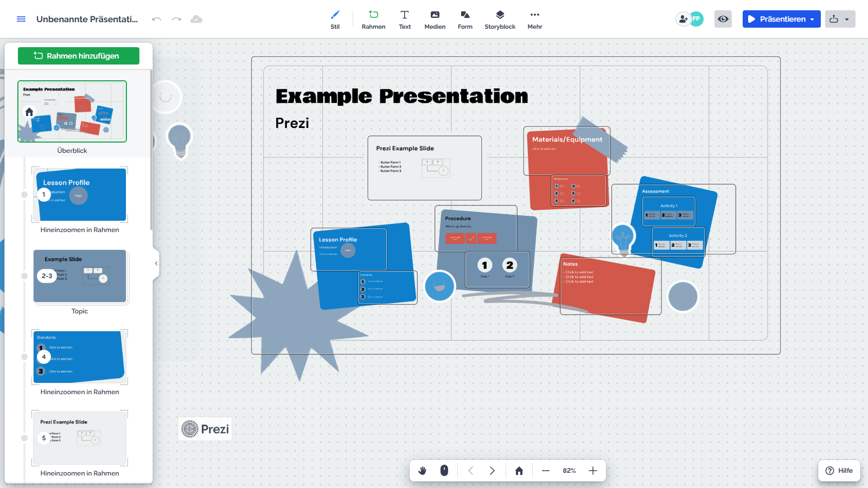Select the Activity 1 box in Assessment
Image resolution: width=868 pixels, height=488 pixels.
tap(669, 211)
